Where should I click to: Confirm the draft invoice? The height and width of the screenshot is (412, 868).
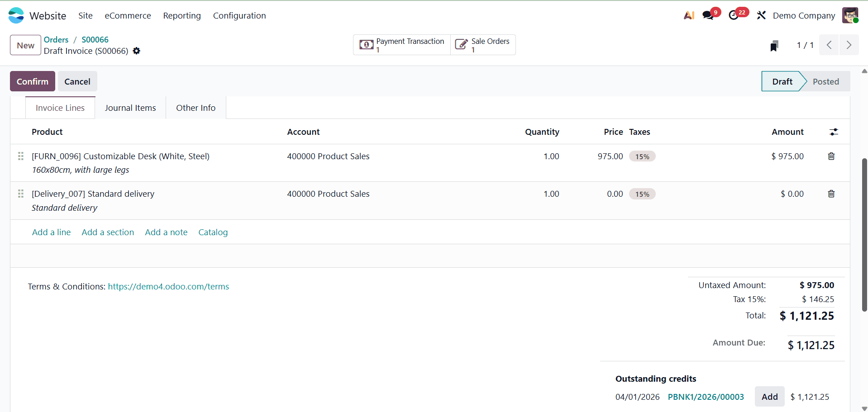(x=32, y=81)
